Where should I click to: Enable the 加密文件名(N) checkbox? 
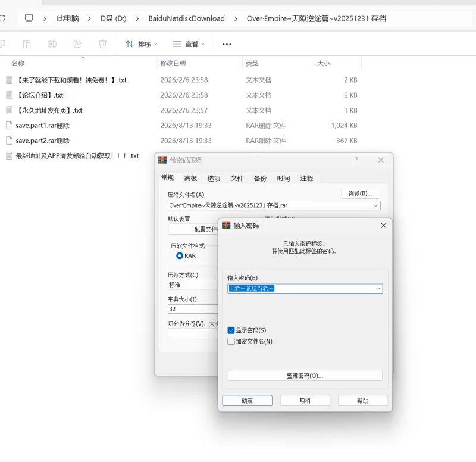click(x=231, y=341)
